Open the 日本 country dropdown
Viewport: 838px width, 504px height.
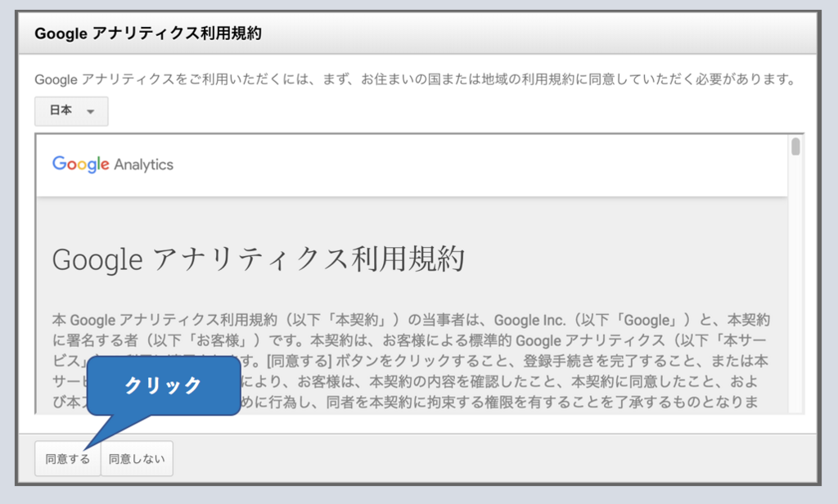pyautogui.click(x=72, y=111)
